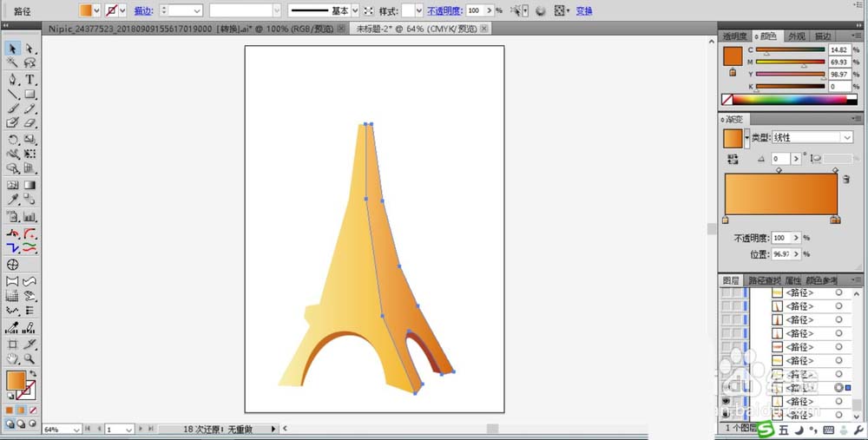Select the Free Transform tool
Viewport: 868px width, 440px height.
click(30, 154)
